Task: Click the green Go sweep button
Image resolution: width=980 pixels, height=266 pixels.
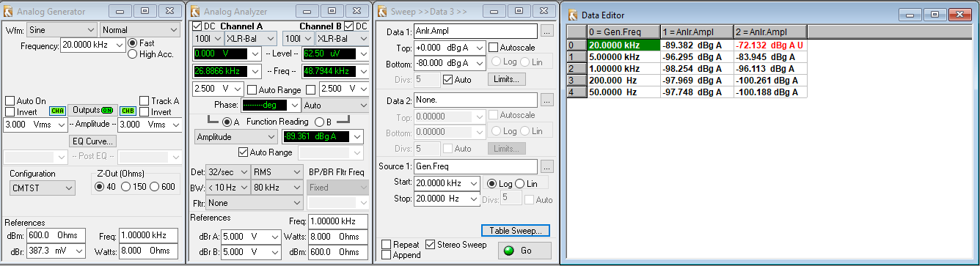Action: (524, 251)
